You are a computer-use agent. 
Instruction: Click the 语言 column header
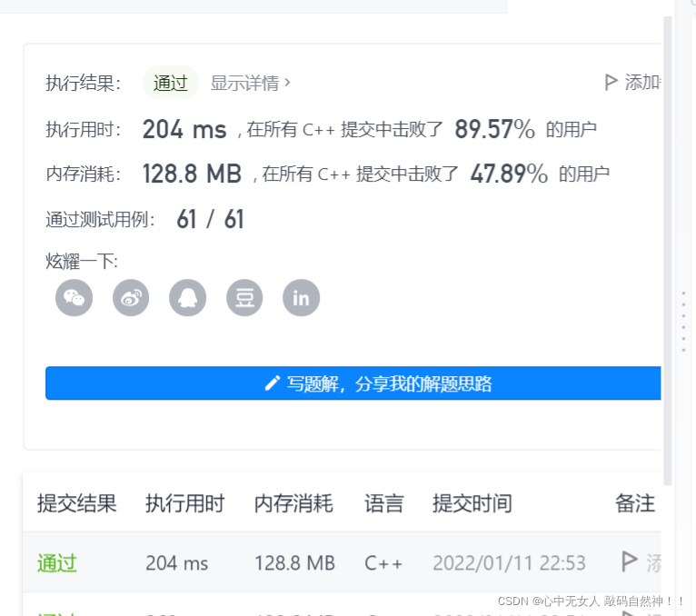(x=384, y=503)
